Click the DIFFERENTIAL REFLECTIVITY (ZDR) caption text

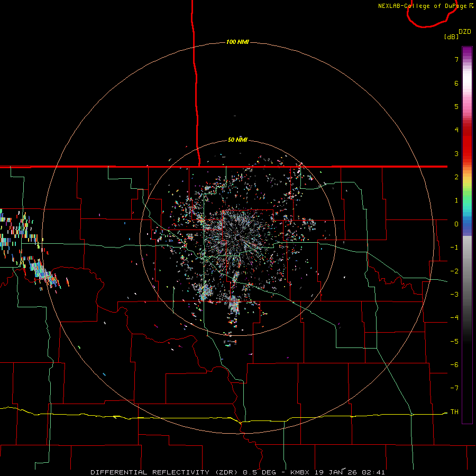click(x=165, y=472)
